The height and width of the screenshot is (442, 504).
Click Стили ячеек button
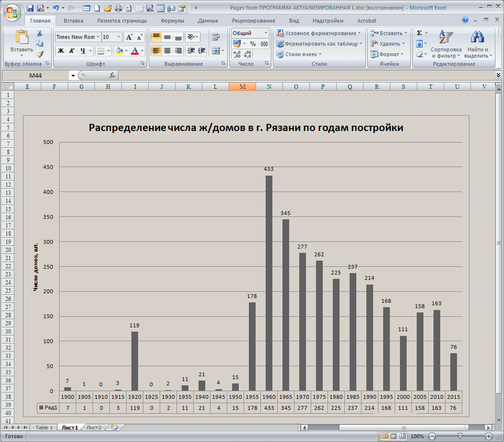[301, 54]
